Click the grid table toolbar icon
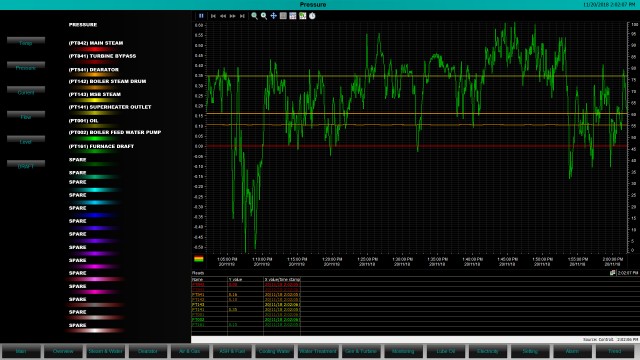Image resolution: width=640 pixels, height=360 pixels. [293, 16]
